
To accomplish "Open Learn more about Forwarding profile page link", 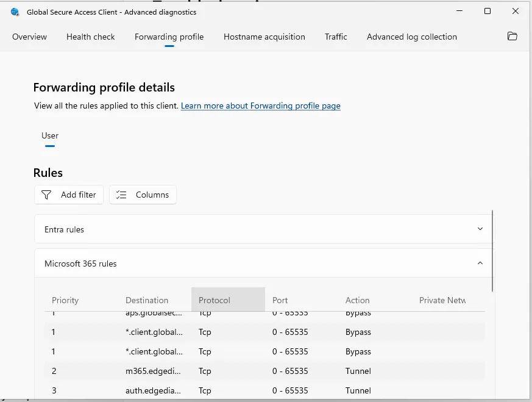I will pos(261,106).
